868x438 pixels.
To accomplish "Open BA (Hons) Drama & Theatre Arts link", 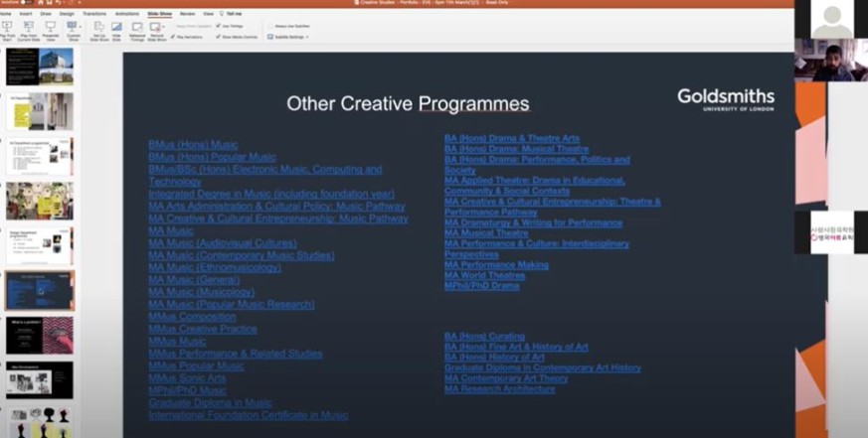I will [x=512, y=138].
